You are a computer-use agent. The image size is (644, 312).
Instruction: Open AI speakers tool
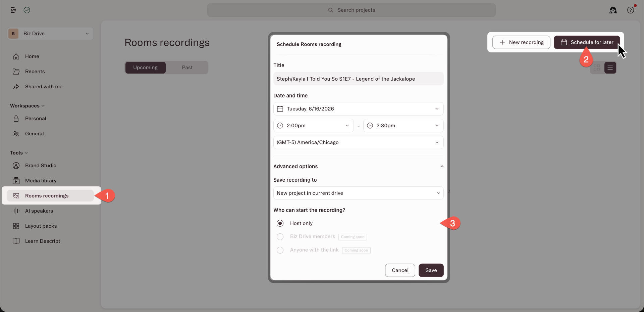pos(50,211)
